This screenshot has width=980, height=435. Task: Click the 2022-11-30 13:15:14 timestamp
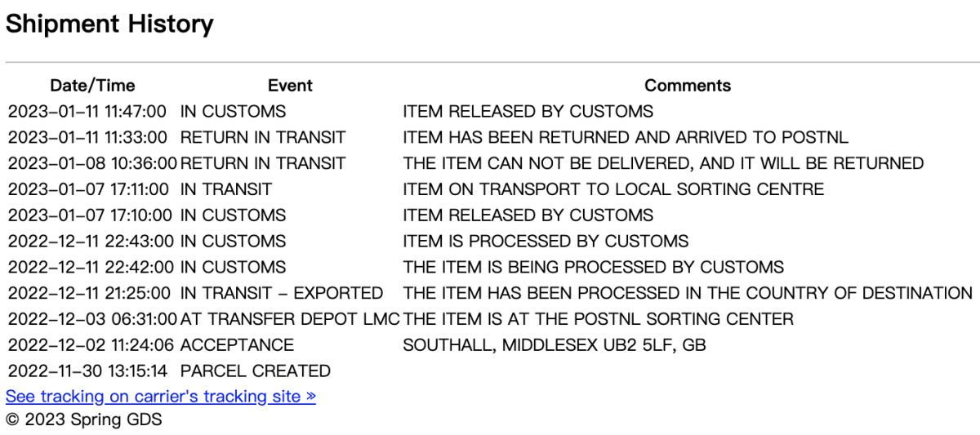point(87,371)
